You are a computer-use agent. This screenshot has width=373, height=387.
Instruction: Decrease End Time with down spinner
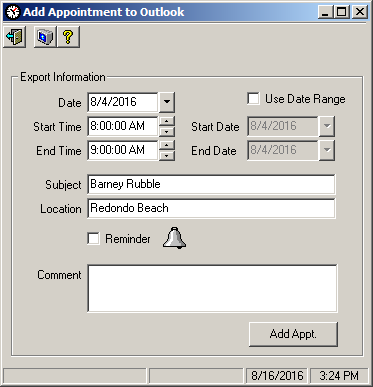(x=167, y=155)
